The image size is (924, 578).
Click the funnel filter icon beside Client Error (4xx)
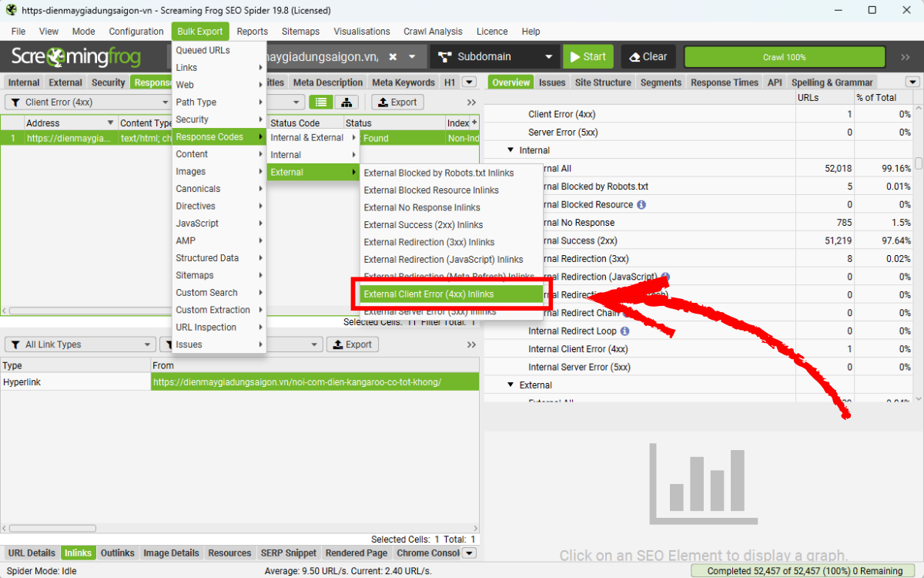pyautogui.click(x=17, y=102)
